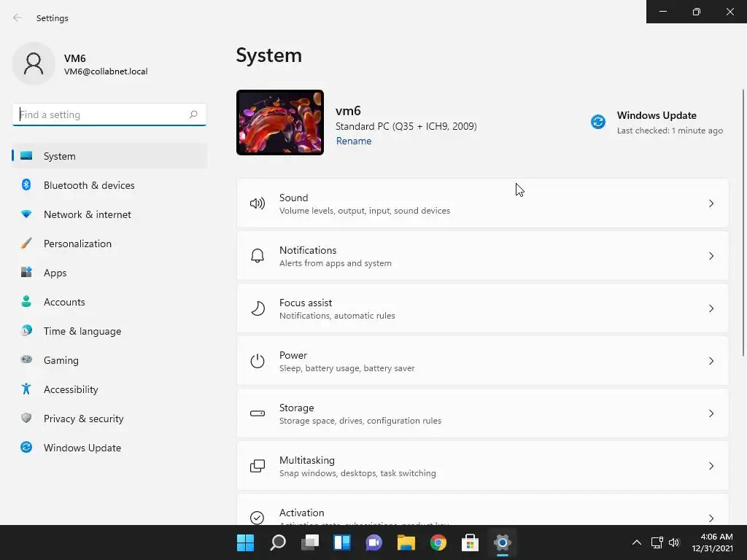The image size is (747, 560).
Task: Expand the Notifications row chevron
Action: tap(711, 256)
